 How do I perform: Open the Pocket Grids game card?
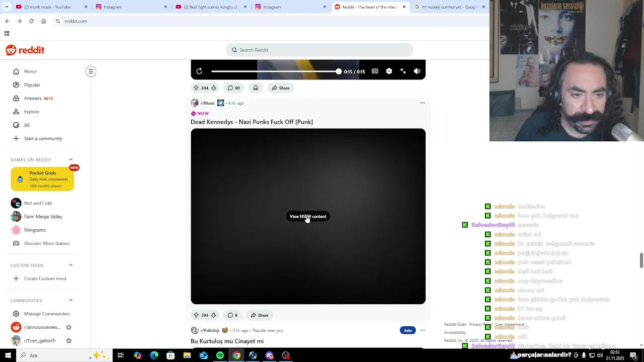pyautogui.click(x=42, y=179)
